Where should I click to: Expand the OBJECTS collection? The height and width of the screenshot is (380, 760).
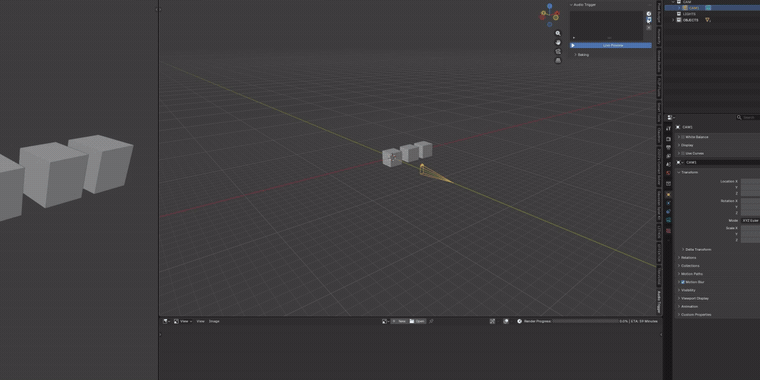pyautogui.click(x=673, y=20)
